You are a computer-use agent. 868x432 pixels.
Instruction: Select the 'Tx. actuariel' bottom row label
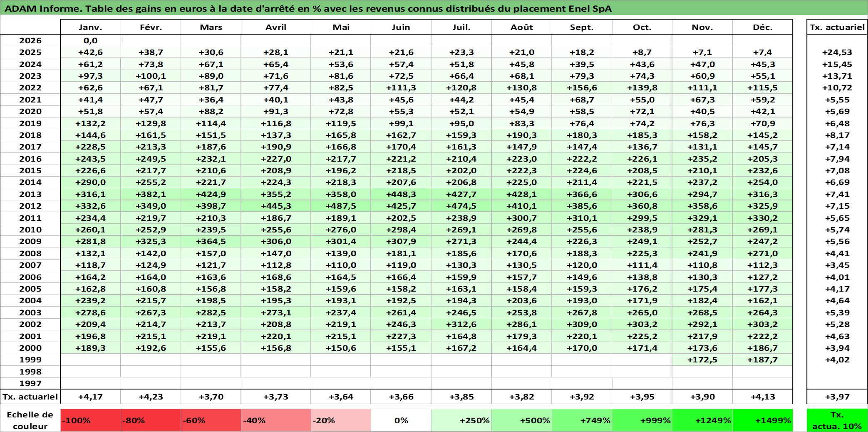[30, 397]
